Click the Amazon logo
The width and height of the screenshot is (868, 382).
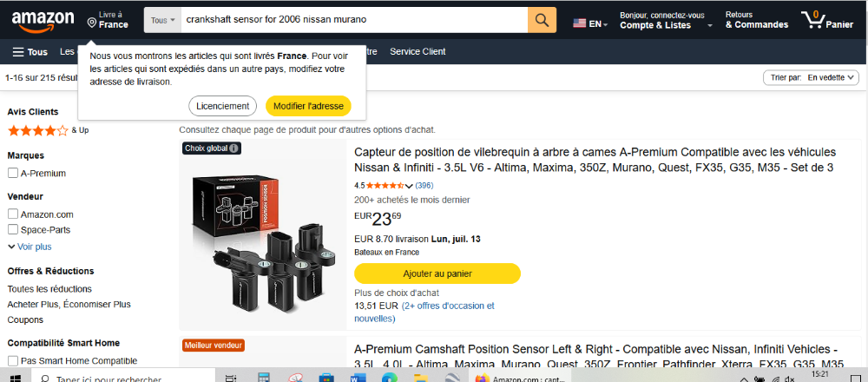(x=43, y=21)
